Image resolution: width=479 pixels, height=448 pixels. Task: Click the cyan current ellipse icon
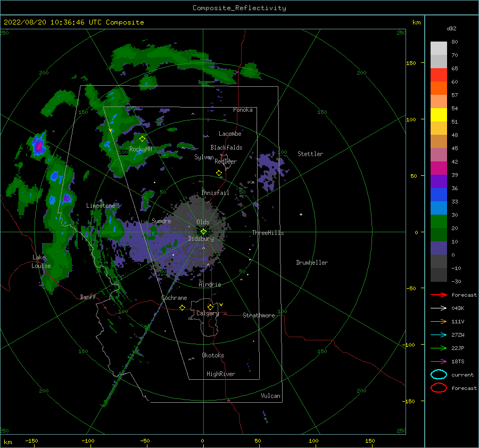(439, 374)
